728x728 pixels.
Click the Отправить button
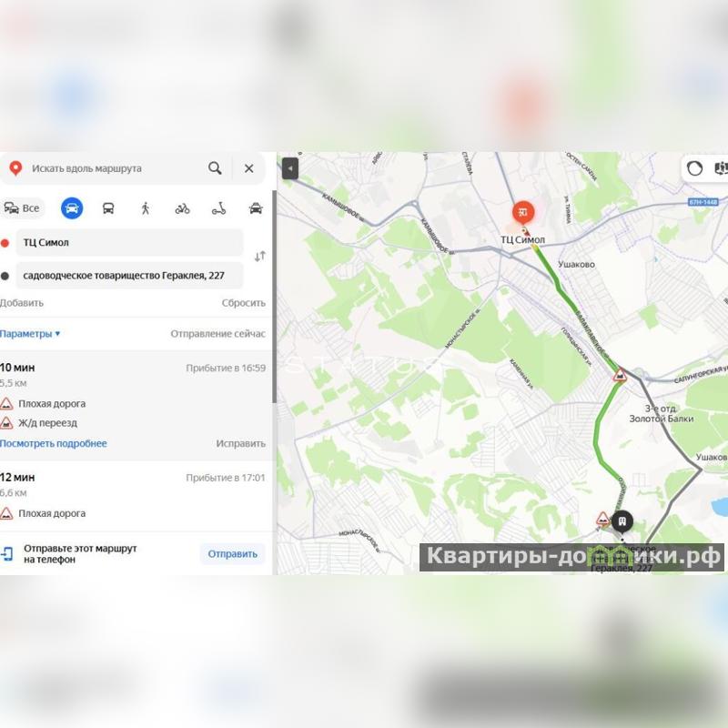[x=232, y=554]
